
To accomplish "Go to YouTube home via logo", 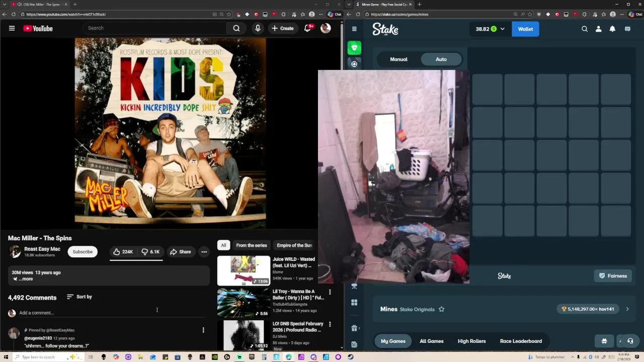I will tap(38, 28).
